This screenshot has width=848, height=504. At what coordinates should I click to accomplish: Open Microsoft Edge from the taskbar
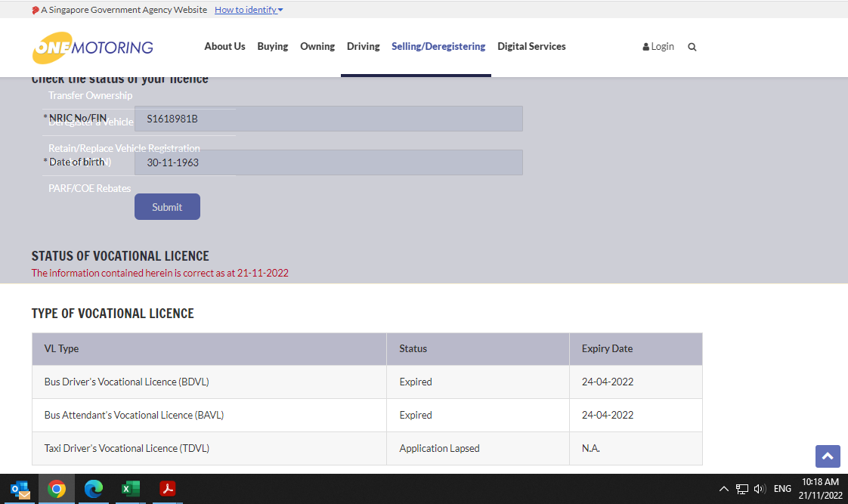pos(94,489)
